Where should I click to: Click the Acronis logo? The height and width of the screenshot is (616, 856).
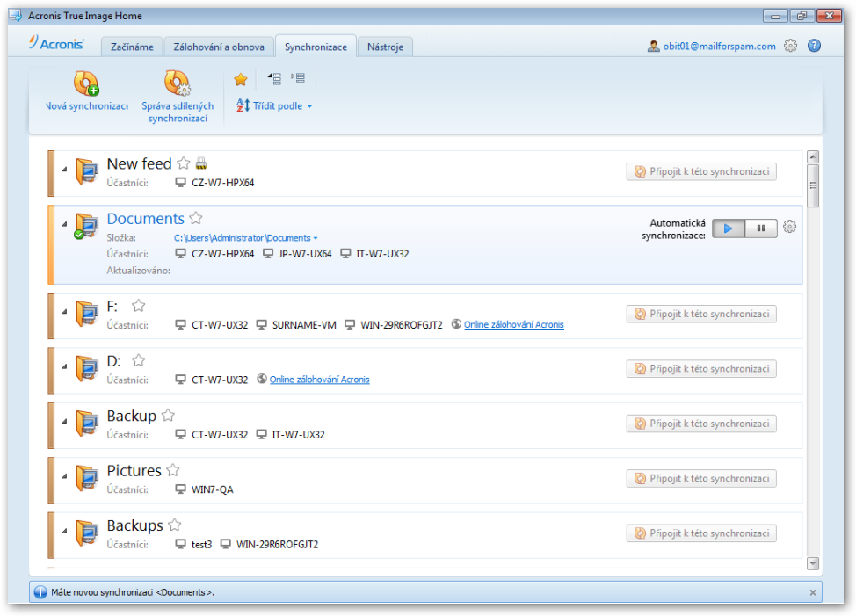click(x=57, y=43)
